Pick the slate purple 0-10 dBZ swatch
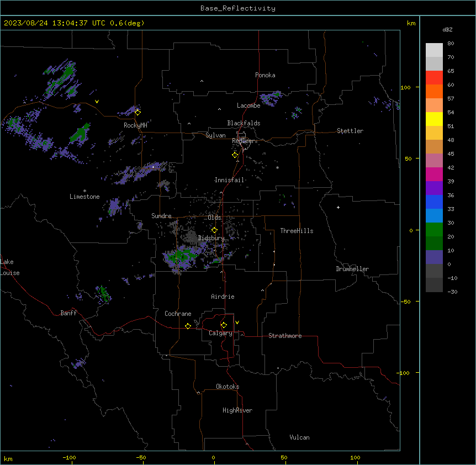Viewport: 476px width, 465px height. tap(434, 257)
